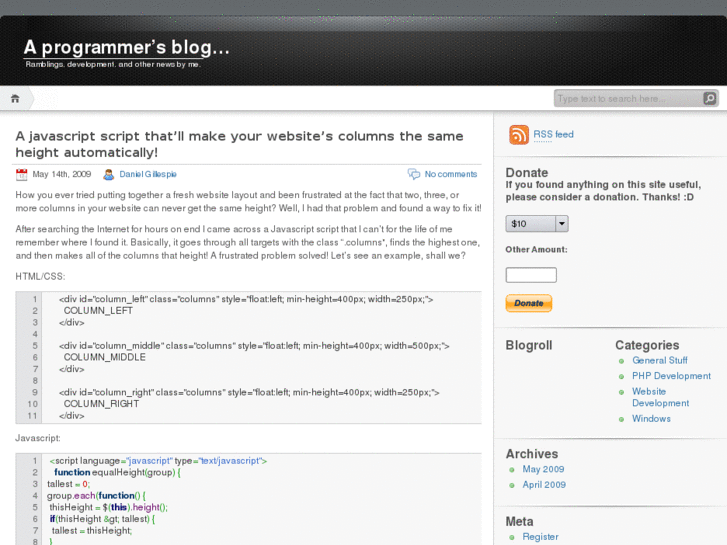Go to Windows category
The width and height of the screenshot is (727, 545).
point(651,419)
